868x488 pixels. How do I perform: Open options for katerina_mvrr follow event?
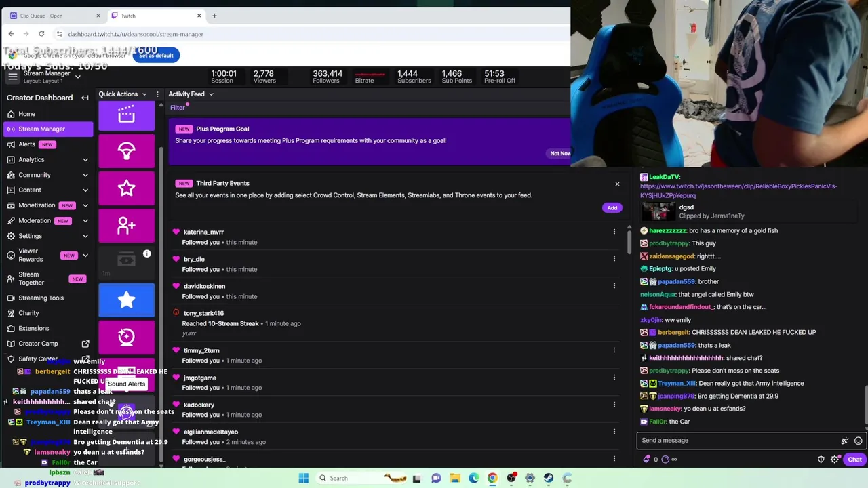click(x=614, y=232)
